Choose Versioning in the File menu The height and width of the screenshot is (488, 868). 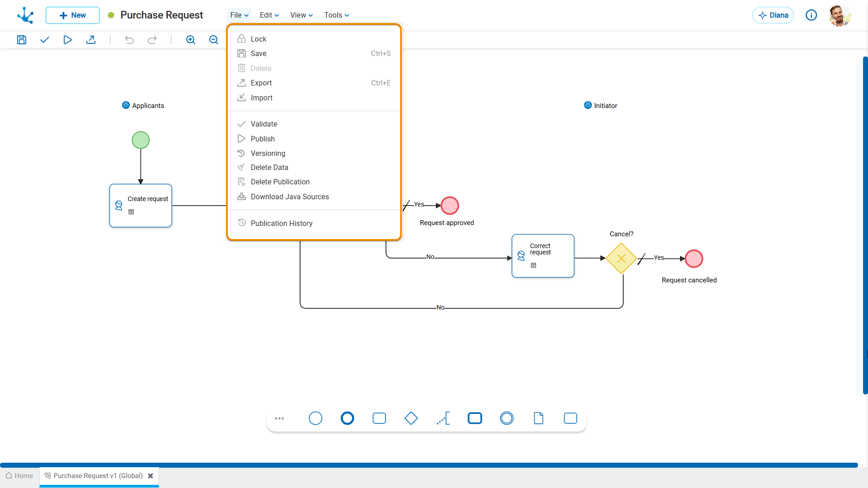coord(314,153)
